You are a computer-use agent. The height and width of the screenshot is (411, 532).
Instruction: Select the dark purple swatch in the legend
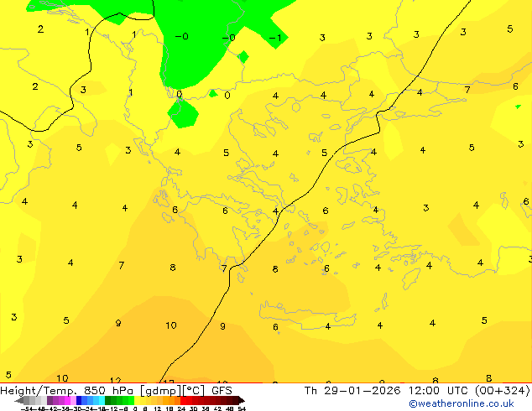[x=50, y=400]
